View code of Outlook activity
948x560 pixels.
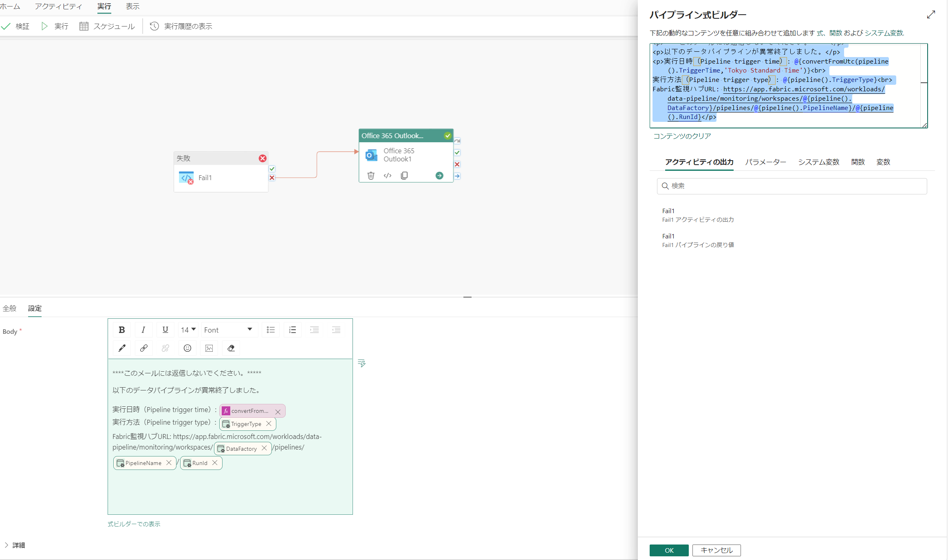coord(387,176)
